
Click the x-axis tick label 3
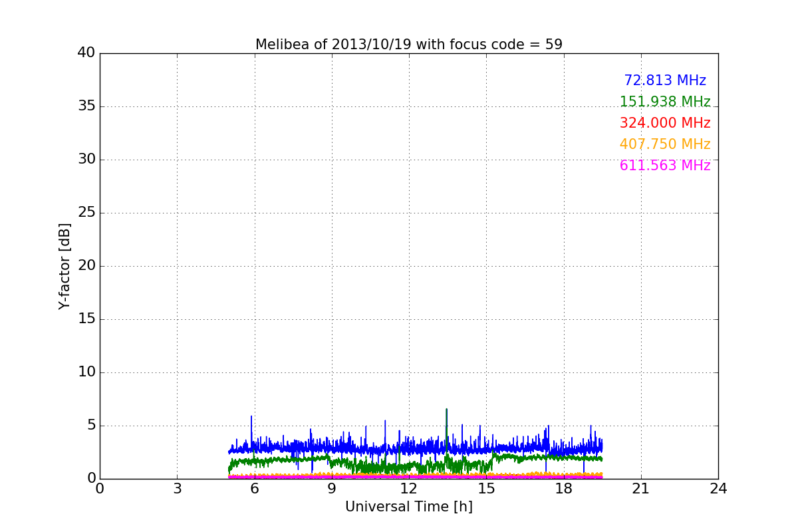point(177,489)
